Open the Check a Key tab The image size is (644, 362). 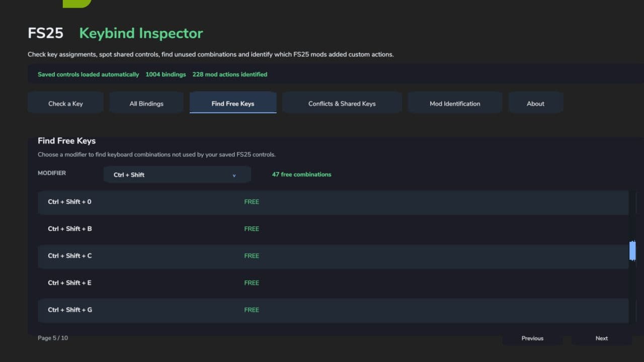(x=65, y=103)
